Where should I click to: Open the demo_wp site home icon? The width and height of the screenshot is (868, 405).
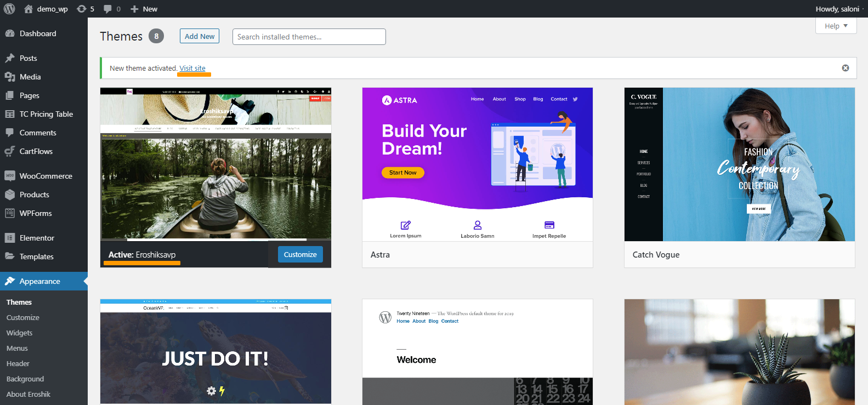(x=29, y=9)
